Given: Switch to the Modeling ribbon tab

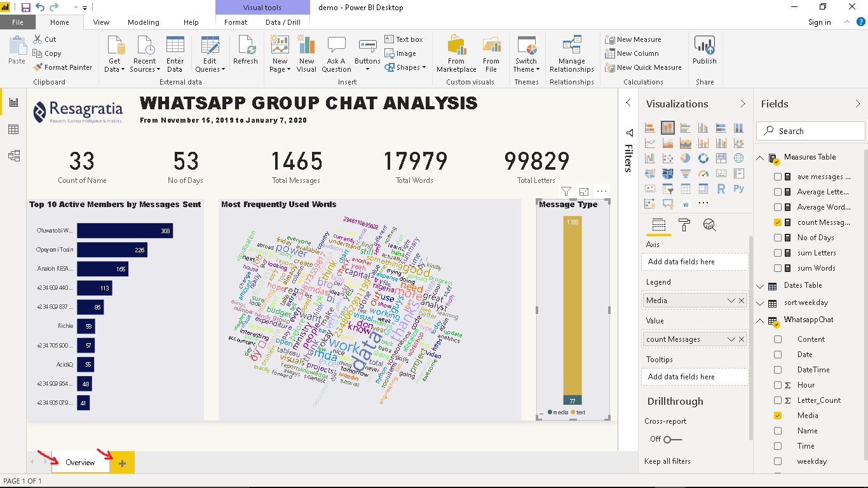Looking at the screenshot, I should pyautogui.click(x=144, y=22).
